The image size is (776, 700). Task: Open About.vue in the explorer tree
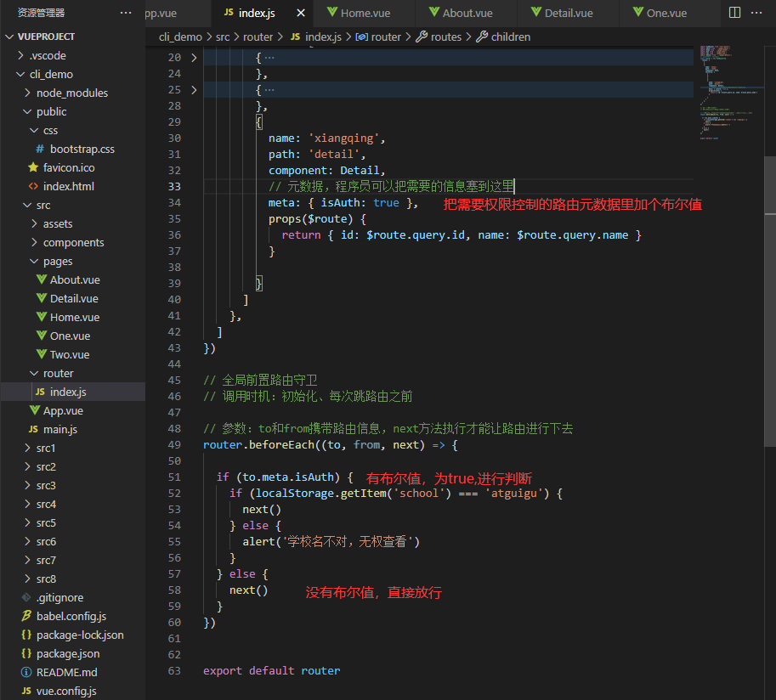73,280
